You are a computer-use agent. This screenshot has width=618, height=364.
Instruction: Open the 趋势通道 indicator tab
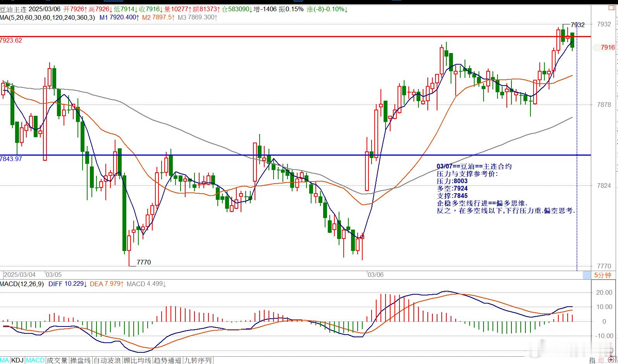click(x=168, y=361)
